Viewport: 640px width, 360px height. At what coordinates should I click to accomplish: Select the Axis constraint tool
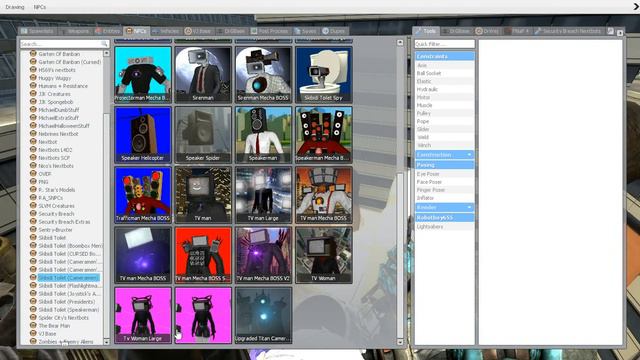pos(444,65)
